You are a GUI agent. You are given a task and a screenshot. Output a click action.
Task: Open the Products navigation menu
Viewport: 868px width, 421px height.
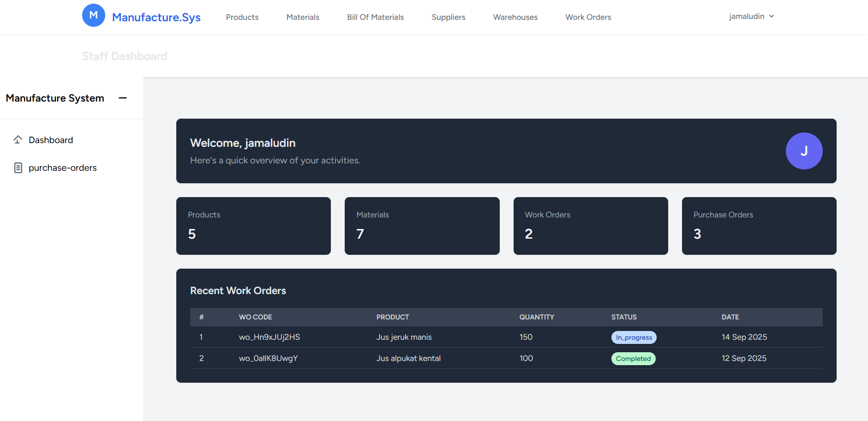(242, 17)
